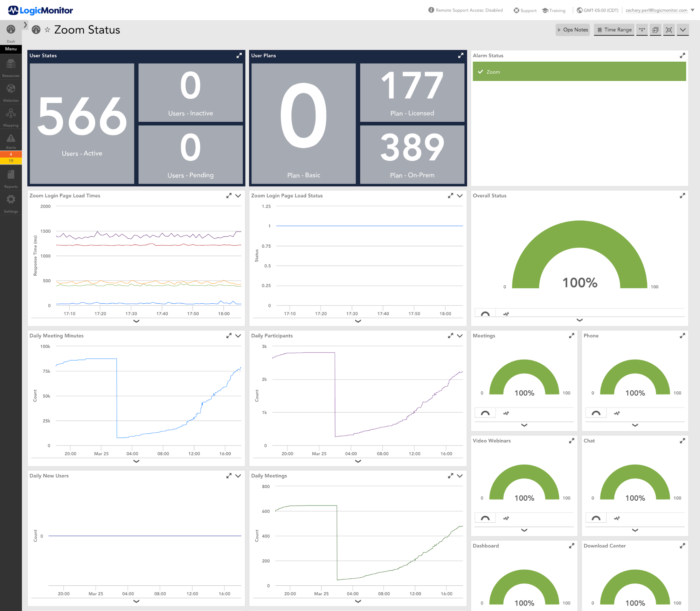Switch Meetings widget to graph view

tap(506, 413)
